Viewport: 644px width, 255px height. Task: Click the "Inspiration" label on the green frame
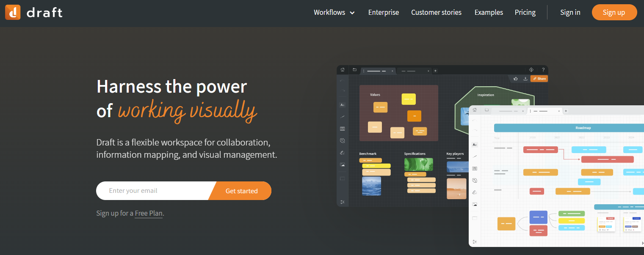coord(486,95)
